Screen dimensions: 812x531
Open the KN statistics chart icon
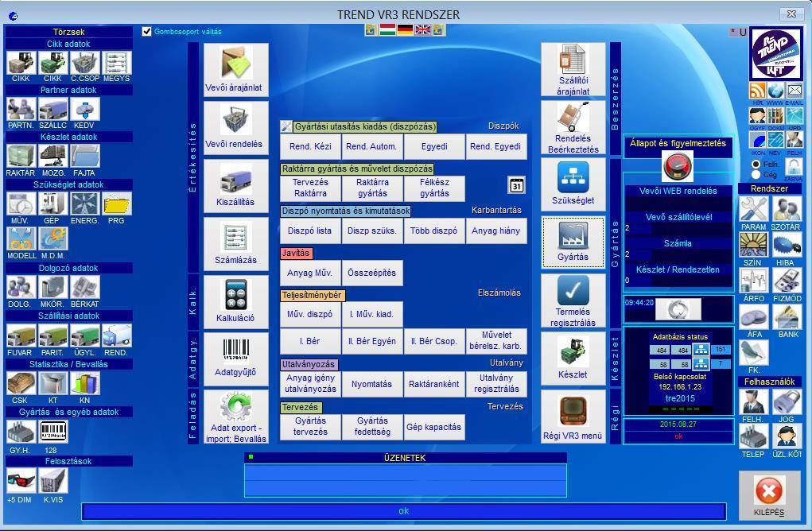click(x=85, y=383)
